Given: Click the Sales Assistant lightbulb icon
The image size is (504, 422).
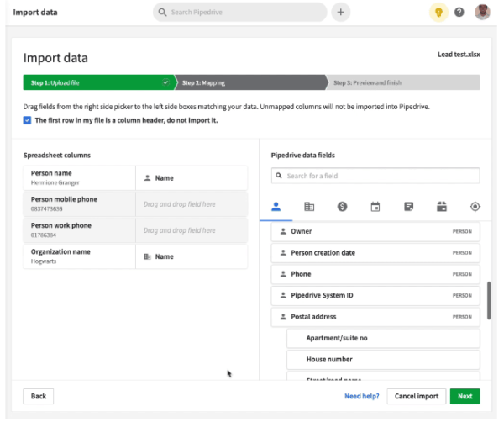Looking at the screenshot, I should point(438,13).
